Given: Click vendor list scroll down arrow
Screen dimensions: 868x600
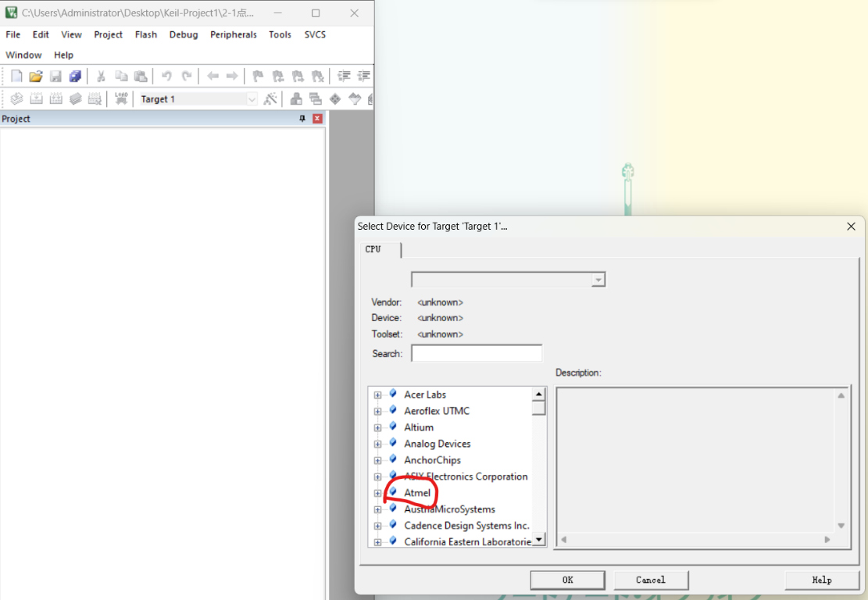Looking at the screenshot, I should click(x=538, y=540).
